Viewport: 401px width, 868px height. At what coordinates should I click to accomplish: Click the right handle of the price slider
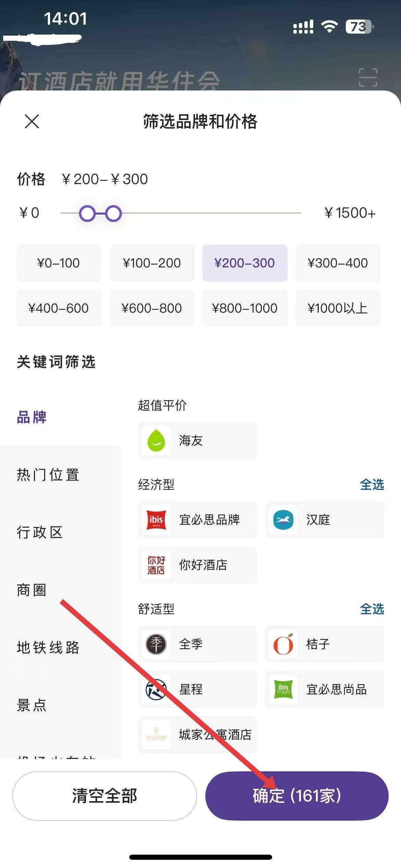[113, 213]
